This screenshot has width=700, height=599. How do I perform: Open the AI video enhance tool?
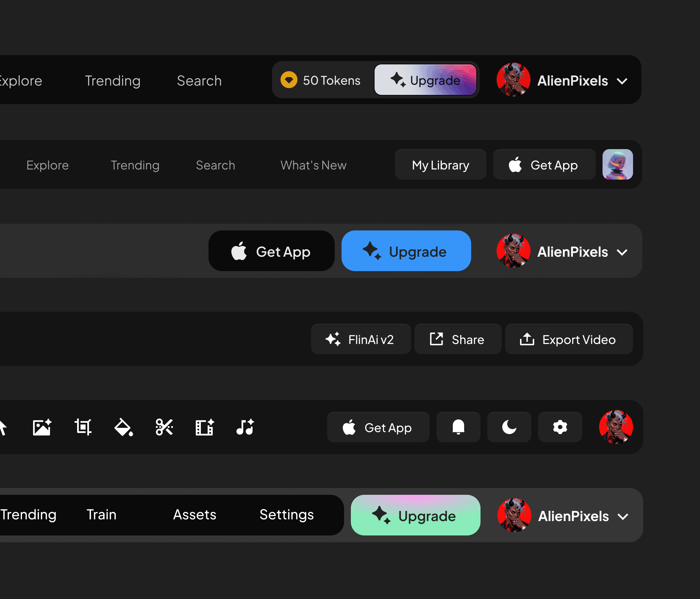click(205, 427)
